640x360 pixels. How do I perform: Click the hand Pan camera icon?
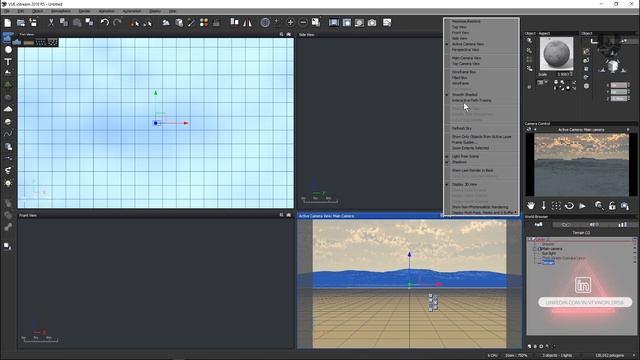coord(530,206)
